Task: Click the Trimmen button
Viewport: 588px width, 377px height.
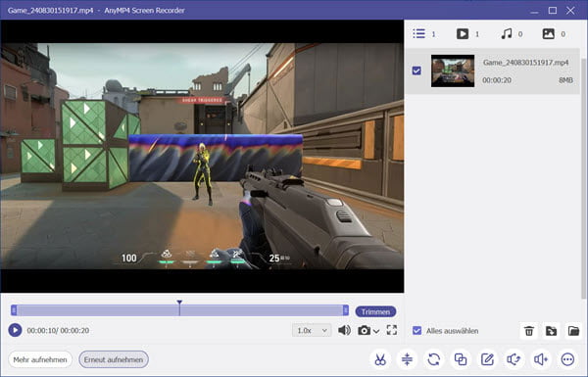Action: (375, 311)
